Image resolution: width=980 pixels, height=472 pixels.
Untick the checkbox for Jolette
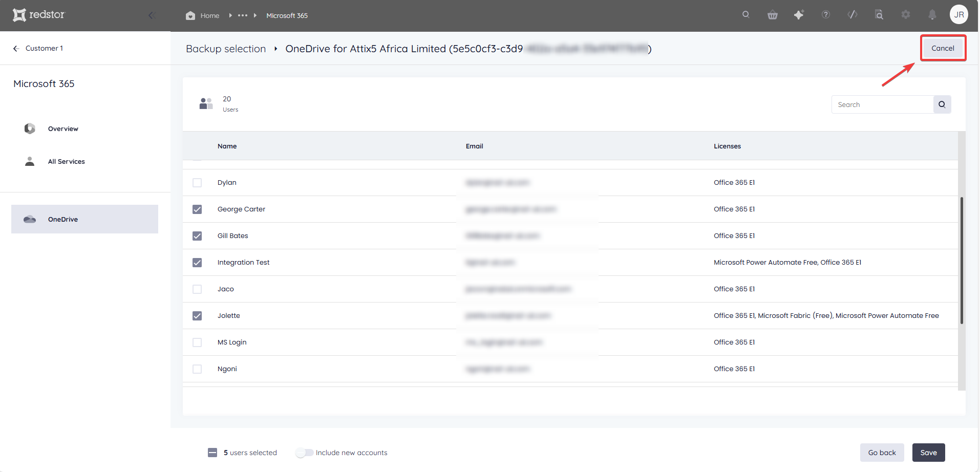[197, 316]
